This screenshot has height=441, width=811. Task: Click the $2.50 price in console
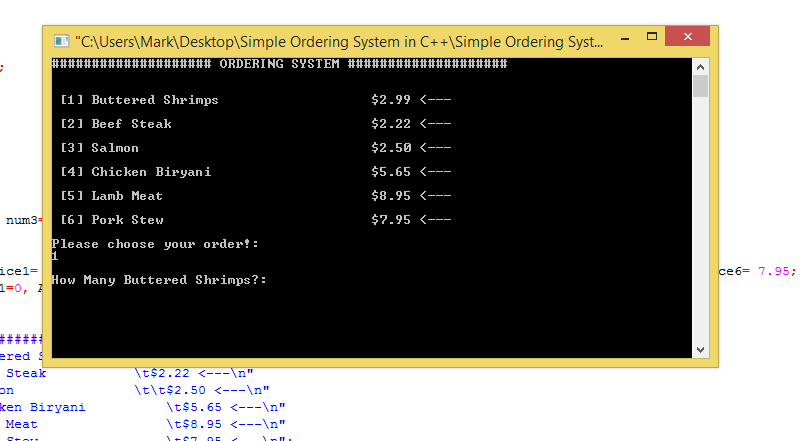point(391,148)
